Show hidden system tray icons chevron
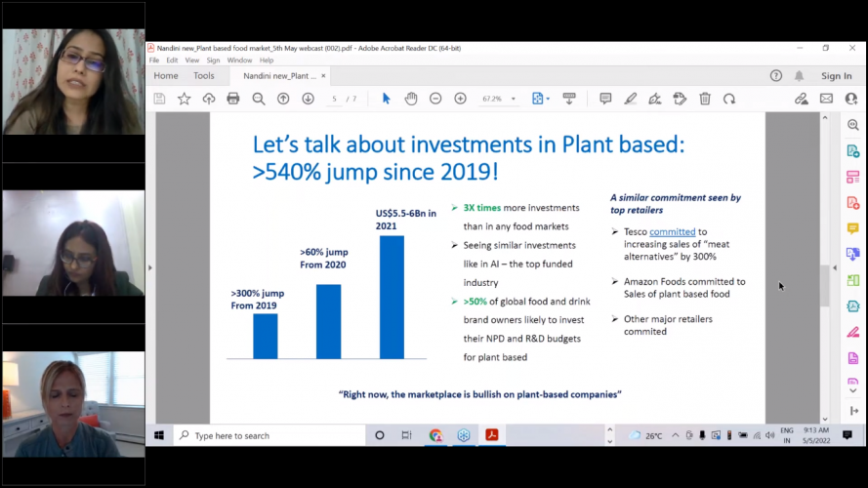868x488 pixels. point(676,435)
